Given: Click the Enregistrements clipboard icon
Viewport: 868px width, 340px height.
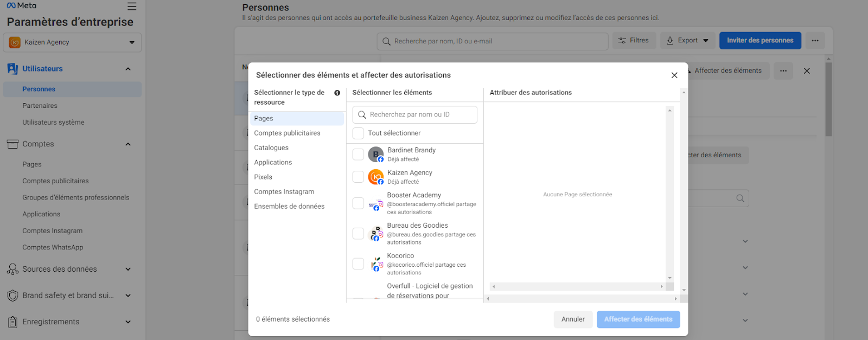Looking at the screenshot, I should (x=12, y=322).
